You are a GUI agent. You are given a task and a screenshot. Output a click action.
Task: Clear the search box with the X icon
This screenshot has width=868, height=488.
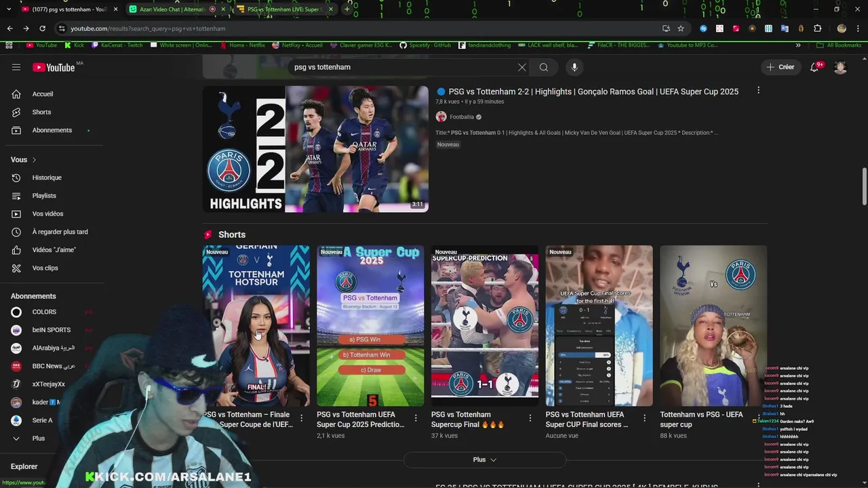(x=521, y=67)
